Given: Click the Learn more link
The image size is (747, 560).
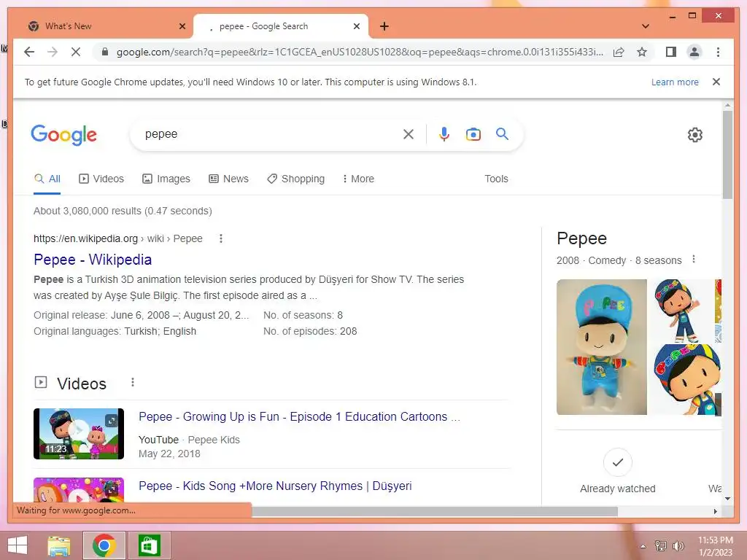Looking at the screenshot, I should [x=675, y=82].
